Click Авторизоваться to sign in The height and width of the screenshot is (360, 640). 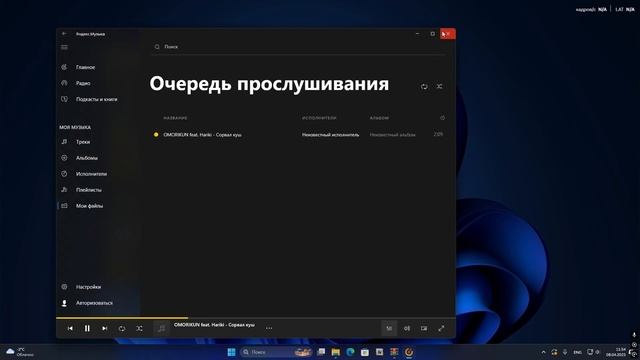[94, 303]
